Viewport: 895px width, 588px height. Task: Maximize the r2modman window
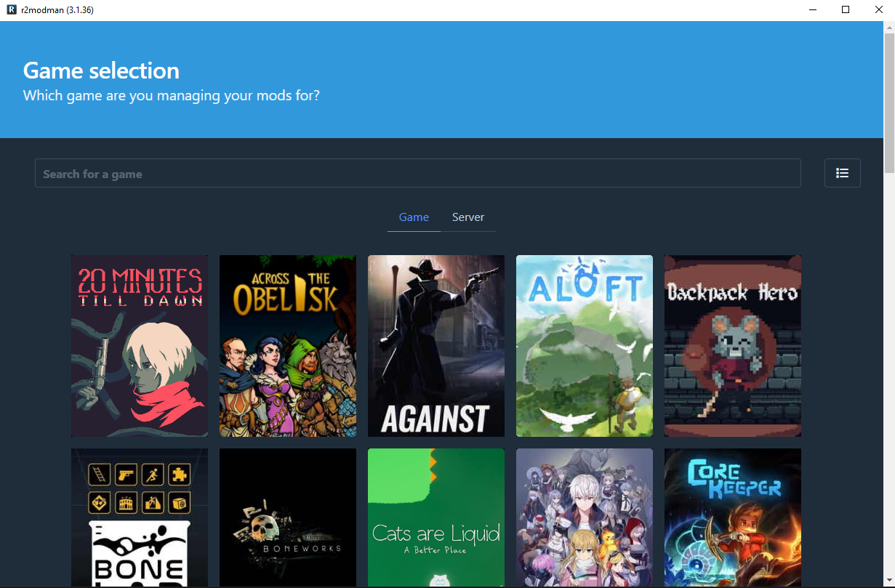point(845,10)
